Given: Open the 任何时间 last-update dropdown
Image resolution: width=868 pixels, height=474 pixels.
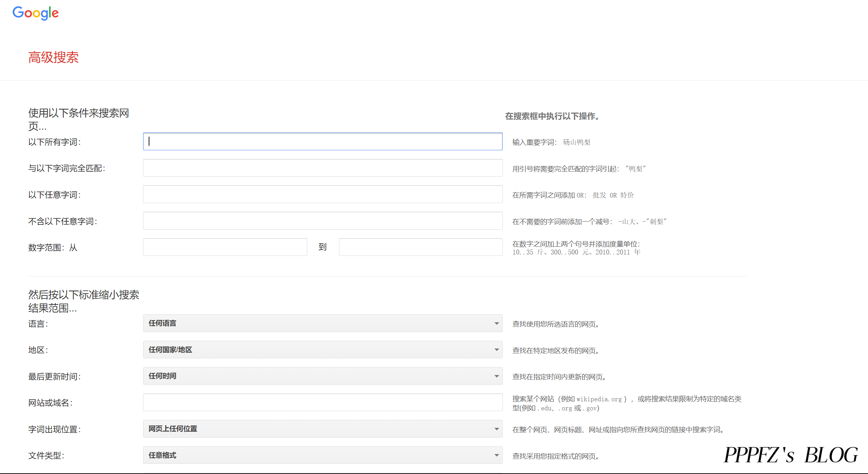Looking at the screenshot, I should pos(323,376).
